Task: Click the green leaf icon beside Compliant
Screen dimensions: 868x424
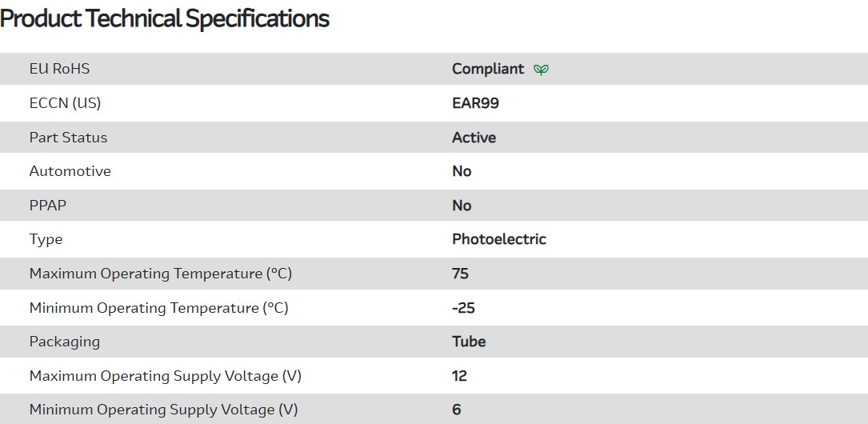Action: 541,70
